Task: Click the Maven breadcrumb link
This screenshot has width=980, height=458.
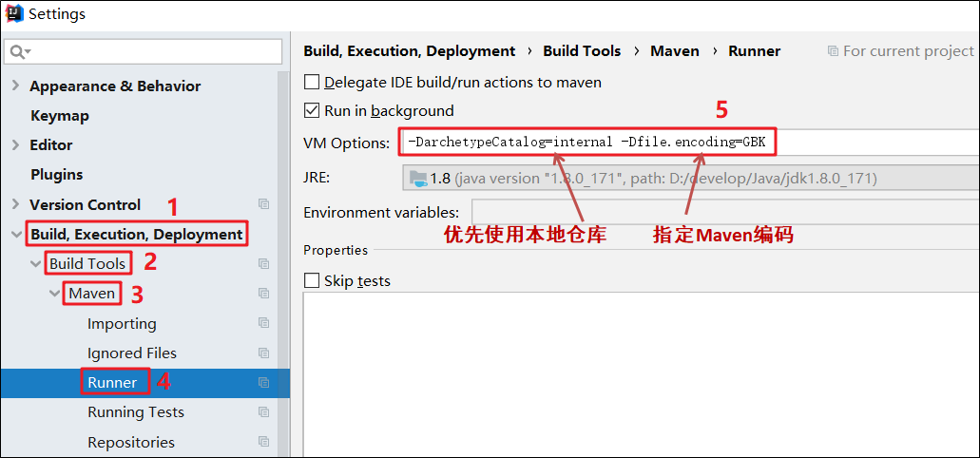Action: click(x=675, y=51)
